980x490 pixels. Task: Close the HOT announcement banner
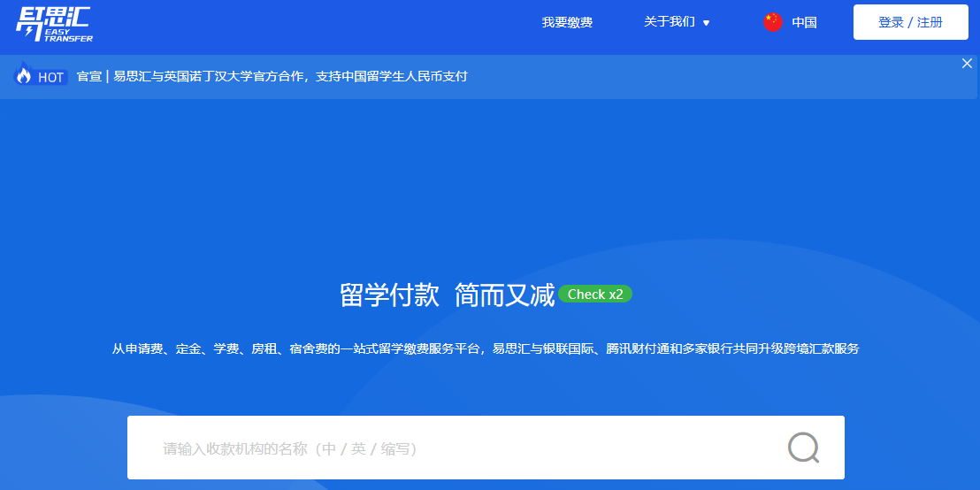coord(967,63)
